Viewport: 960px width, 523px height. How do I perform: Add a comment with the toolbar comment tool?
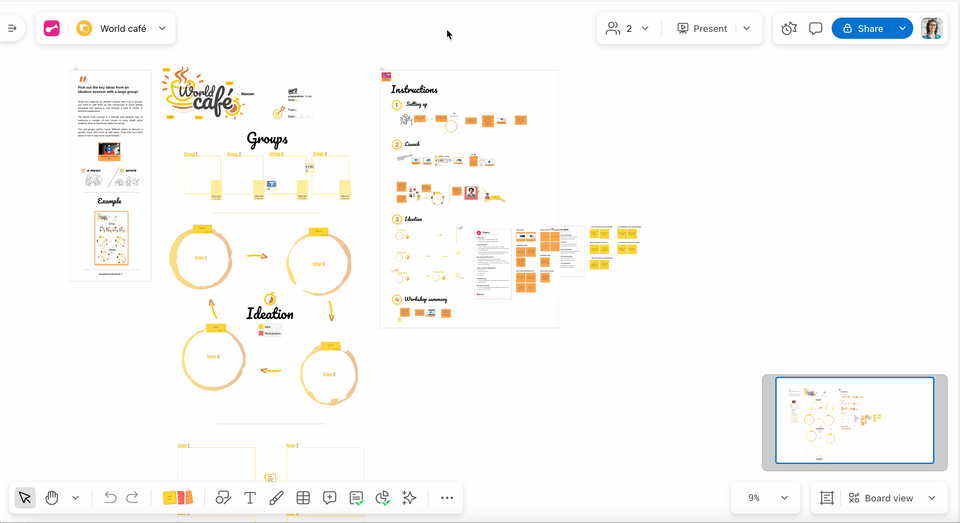330,498
